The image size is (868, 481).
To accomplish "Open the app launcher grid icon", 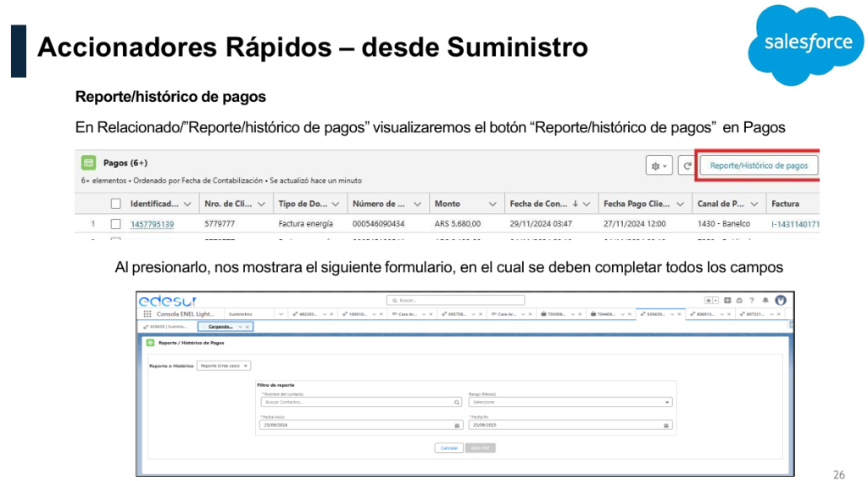I will (147, 314).
